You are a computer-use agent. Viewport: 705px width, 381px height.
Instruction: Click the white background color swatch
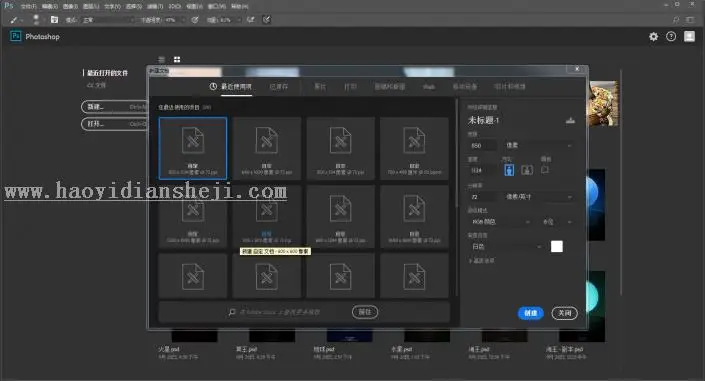point(557,247)
